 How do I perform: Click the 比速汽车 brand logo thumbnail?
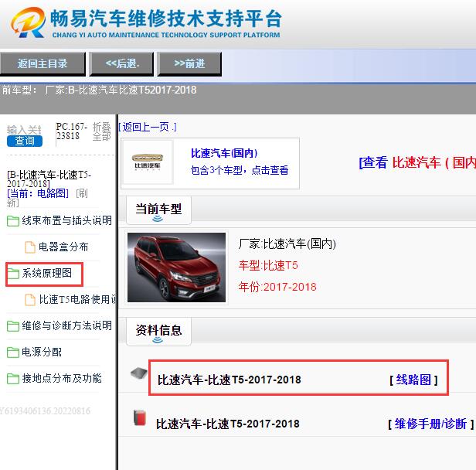pyautogui.click(x=148, y=162)
